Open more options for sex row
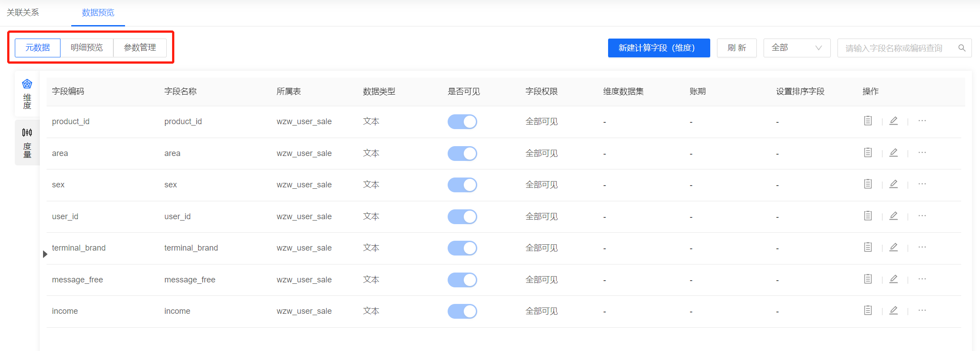The width and height of the screenshot is (980, 351). pos(922,184)
